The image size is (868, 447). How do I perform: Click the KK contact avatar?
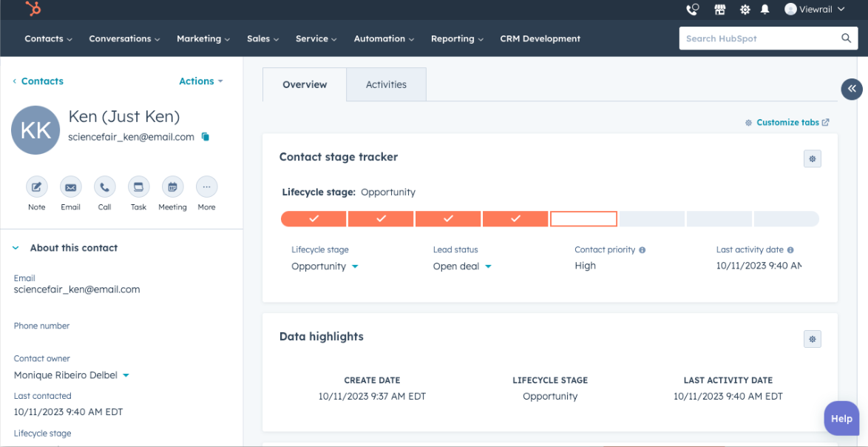[35, 130]
